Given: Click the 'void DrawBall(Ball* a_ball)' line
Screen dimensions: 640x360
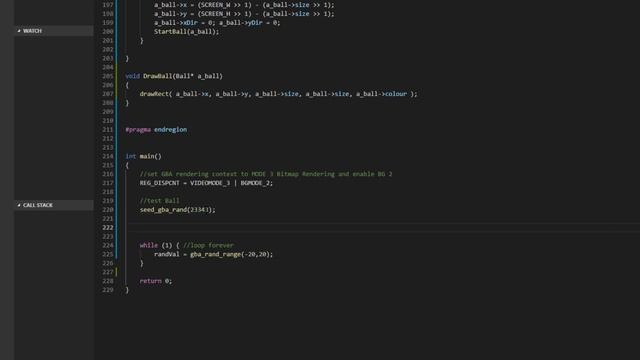Looking at the screenshot, I should (174, 76).
